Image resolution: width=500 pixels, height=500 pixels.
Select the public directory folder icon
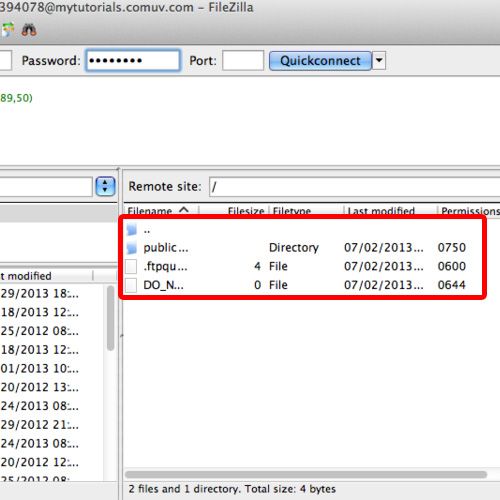pos(132,248)
